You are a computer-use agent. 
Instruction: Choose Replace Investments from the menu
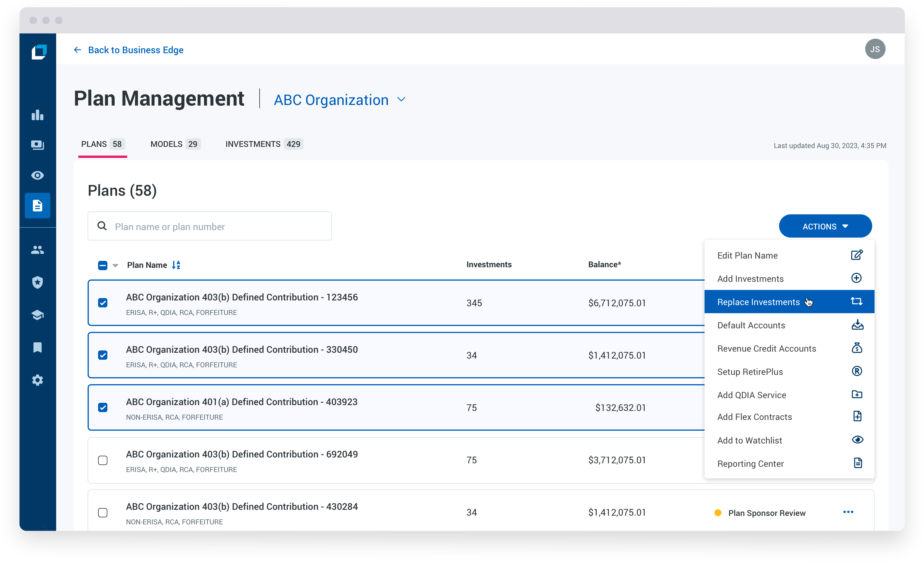coord(789,302)
